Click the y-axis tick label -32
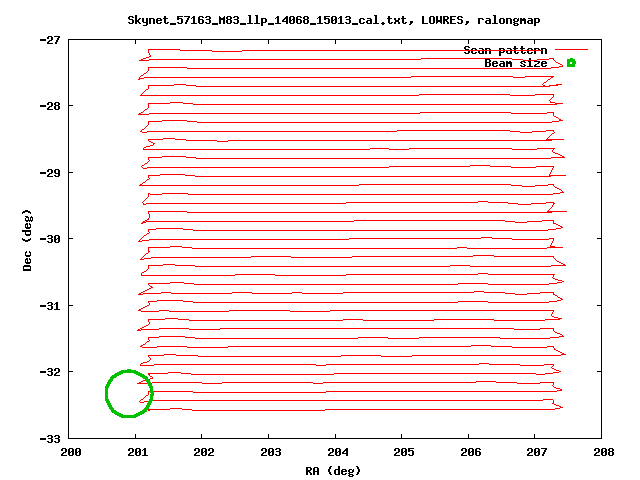The width and height of the screenshot is (640, 480). pos(50,372)
